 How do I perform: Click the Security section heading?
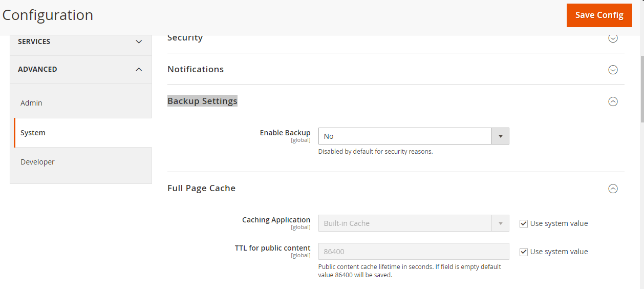coord(185,38)
